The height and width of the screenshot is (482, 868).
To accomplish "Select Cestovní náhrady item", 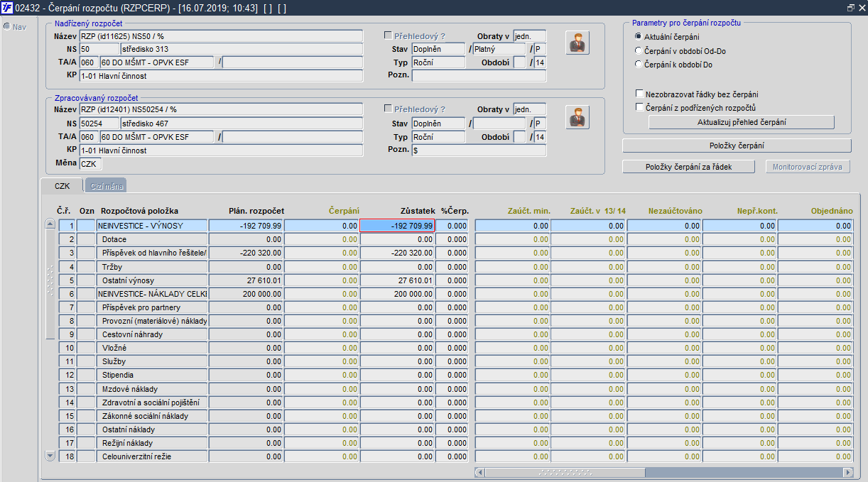I will 152,334.
